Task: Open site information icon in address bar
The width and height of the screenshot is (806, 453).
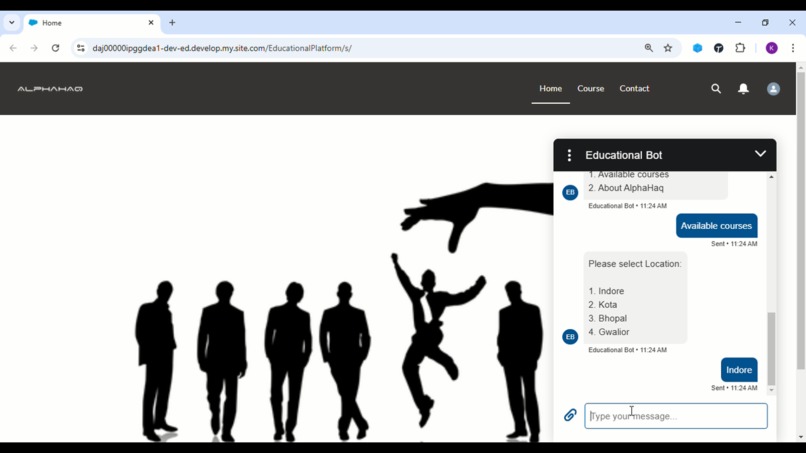Action: click(x=81, y=48)
